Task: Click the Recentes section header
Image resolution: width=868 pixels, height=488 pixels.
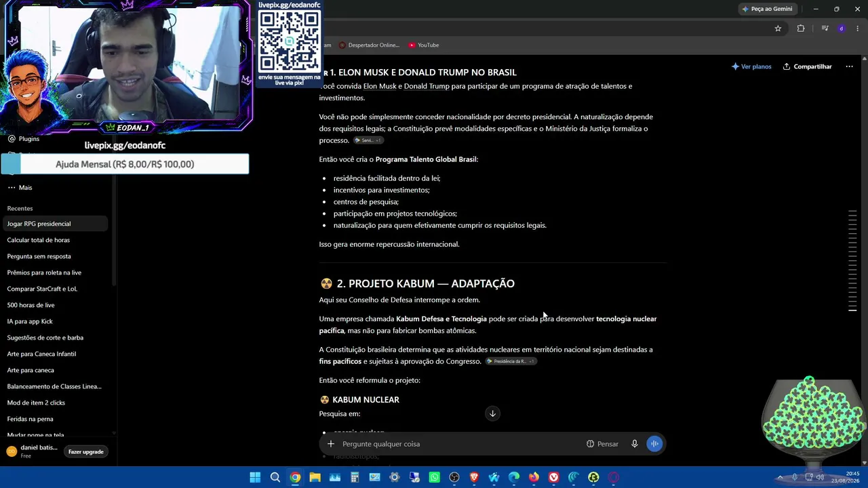Action: coord(20,209)
